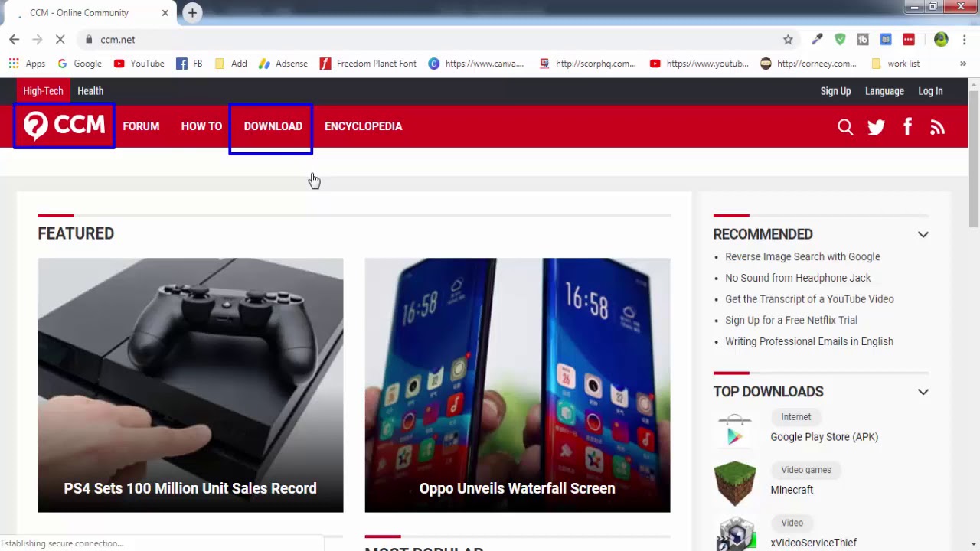Go back with browser back arrow
Screen dimensions: 980x551
[15, 40]
